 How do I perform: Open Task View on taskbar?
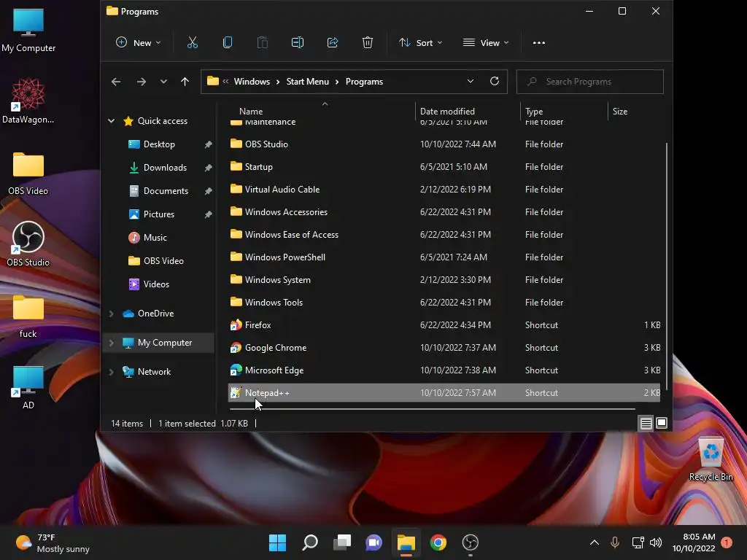pos(342,542)
